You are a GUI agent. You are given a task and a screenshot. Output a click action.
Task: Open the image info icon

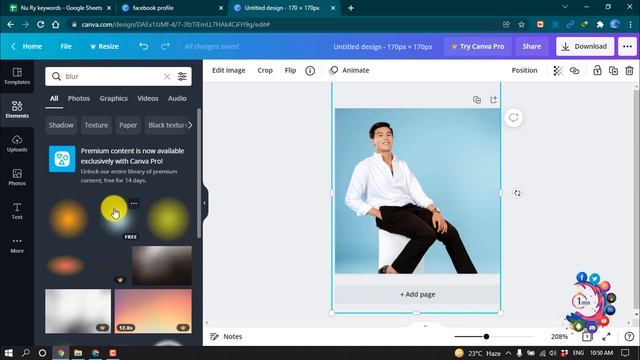tap(310, 71)
